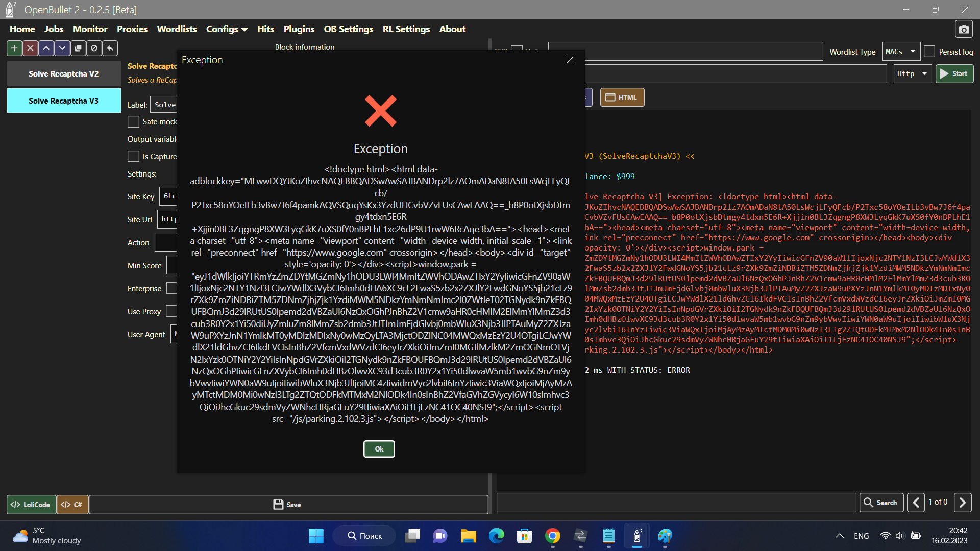The image size is (980, 551).
Task: Open the Plugins page
Action: pyautogui.click(x=299, y=29)
